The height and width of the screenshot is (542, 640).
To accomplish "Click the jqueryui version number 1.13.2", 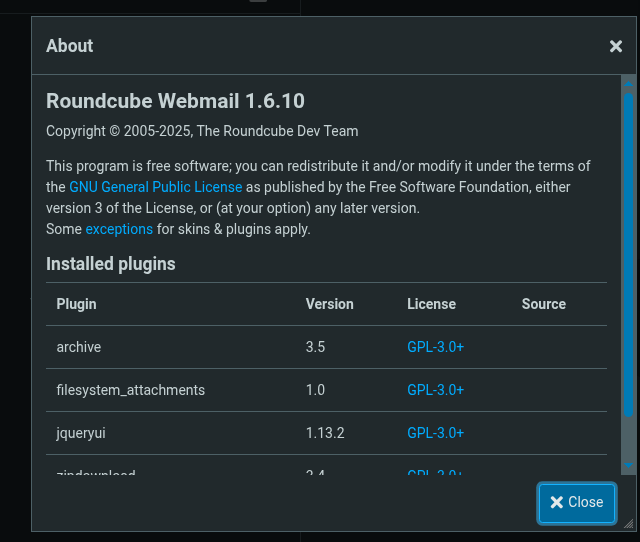I will (x=325, y=433).
